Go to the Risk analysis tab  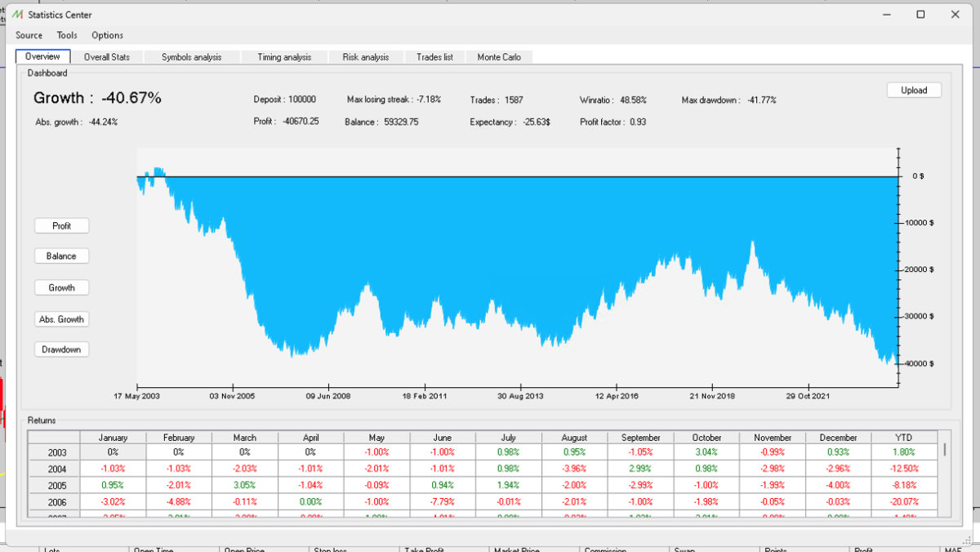point(366,57)
